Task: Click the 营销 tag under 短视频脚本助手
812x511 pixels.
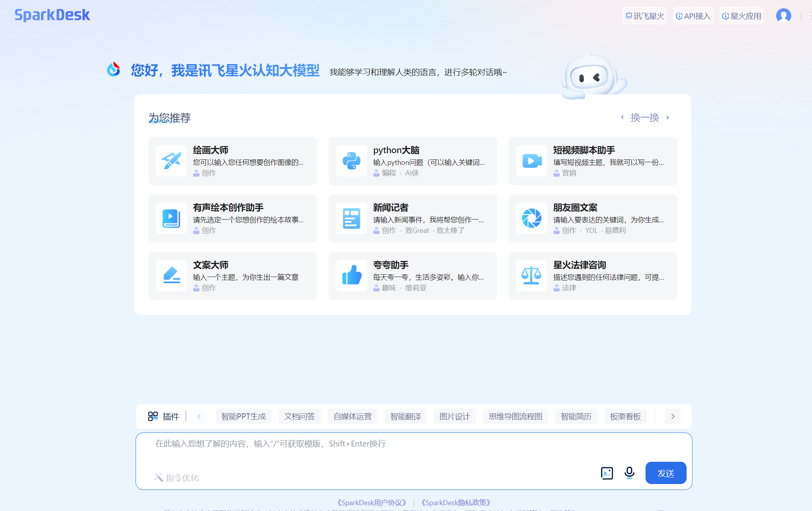Action: tap(569, 173)
